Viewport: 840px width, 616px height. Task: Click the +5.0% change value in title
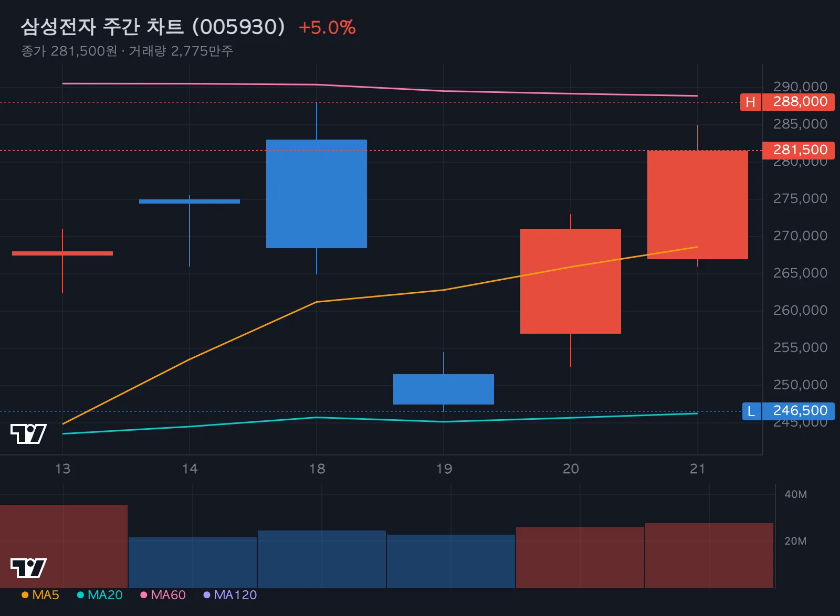[327, 28]
